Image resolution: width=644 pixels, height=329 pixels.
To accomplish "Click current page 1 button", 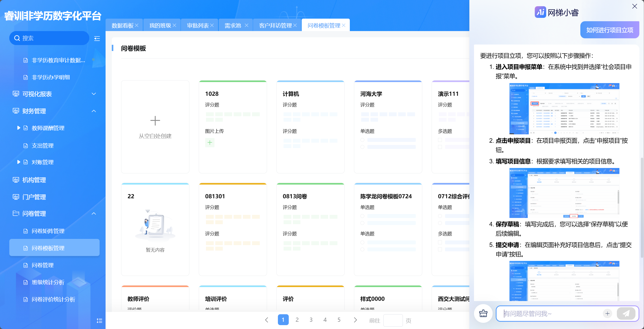I will point(283,320).
